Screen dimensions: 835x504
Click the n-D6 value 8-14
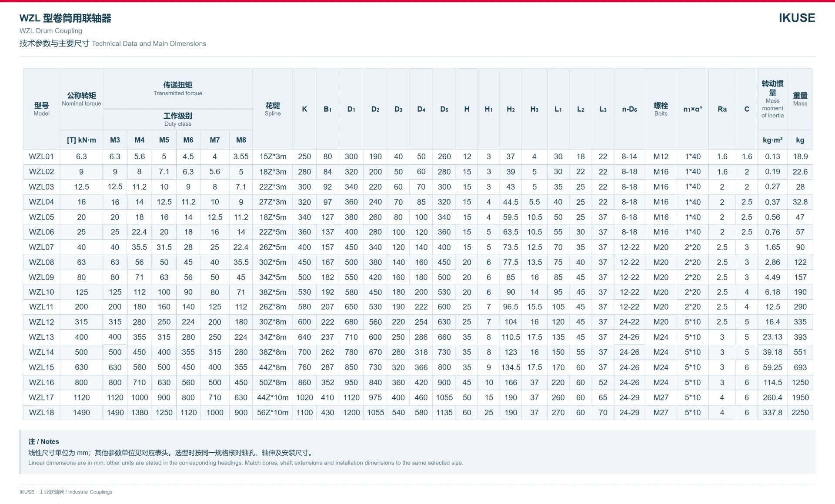pyautogui.click(x=629, y=157)
